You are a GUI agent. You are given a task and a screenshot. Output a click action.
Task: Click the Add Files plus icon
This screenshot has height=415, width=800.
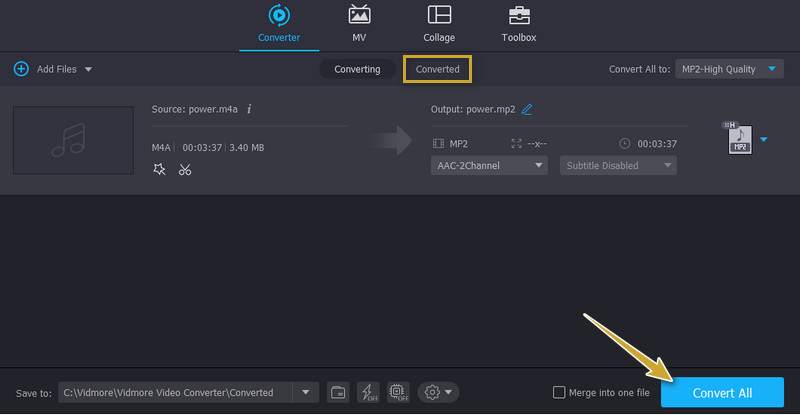click(x=21, y=69)
